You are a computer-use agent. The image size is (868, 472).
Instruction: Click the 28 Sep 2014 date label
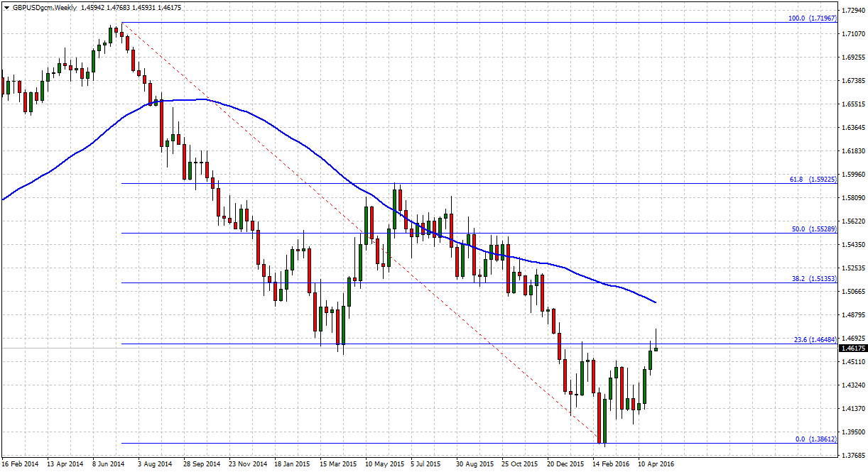[x=202, y=463]
